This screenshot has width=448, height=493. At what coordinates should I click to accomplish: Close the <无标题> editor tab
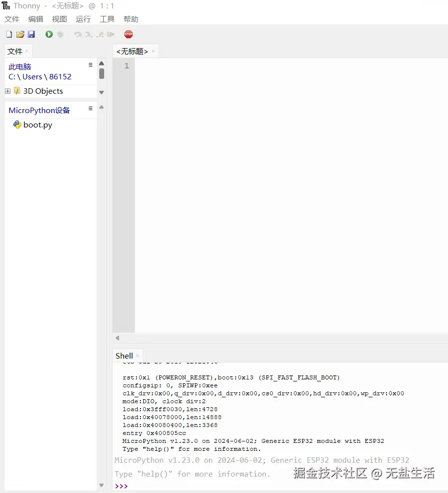coord(153,51)
